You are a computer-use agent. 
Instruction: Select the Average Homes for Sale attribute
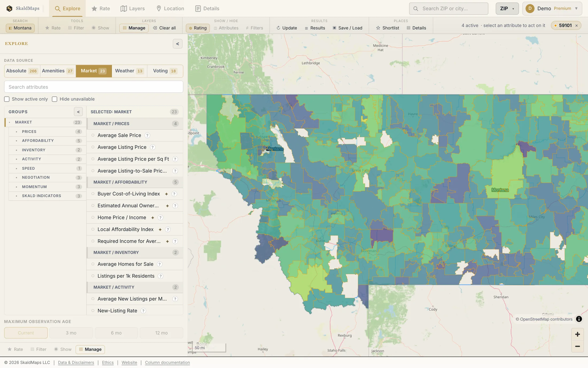coord(135,264)
